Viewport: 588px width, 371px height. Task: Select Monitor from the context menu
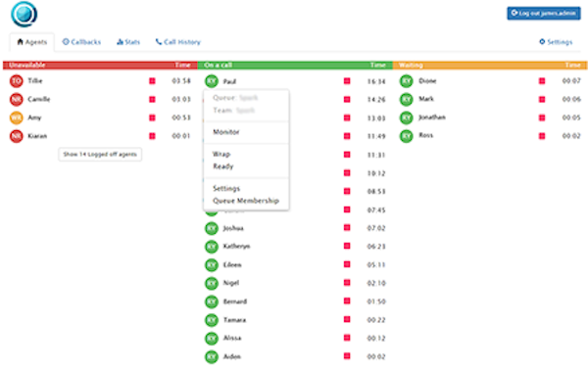pyautogui.click(x=226, y=132)
